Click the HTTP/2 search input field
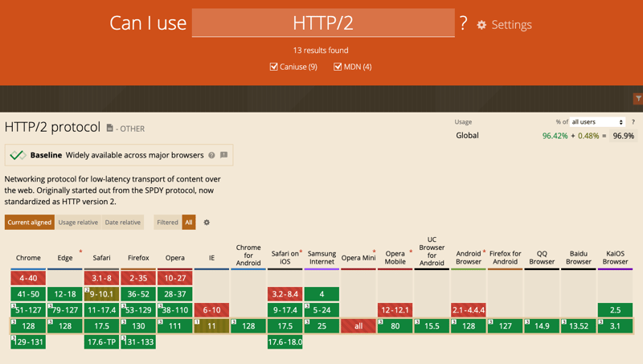The width and height of the screenshot is (643, 364). 323,23
